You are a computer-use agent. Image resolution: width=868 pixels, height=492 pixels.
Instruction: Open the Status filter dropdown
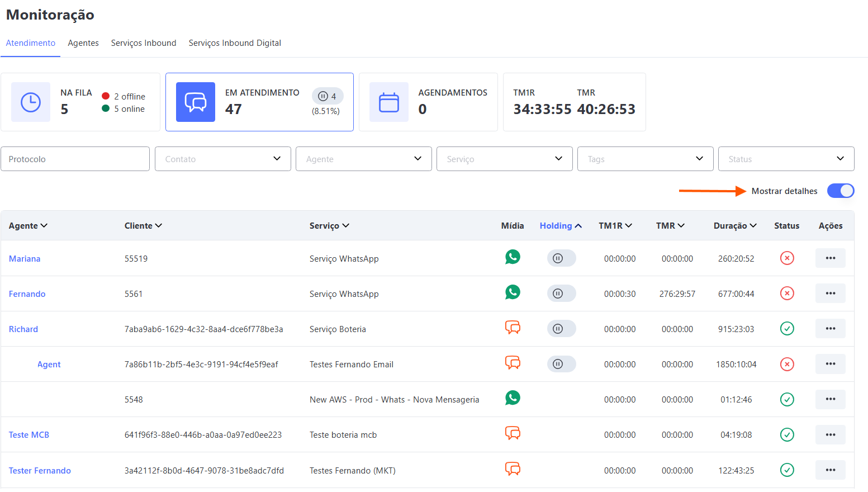tap(786, 159)
